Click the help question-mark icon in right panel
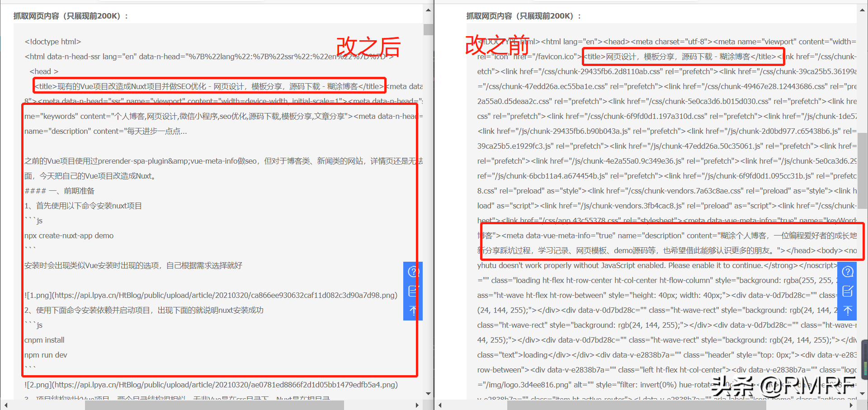 [x=848, y=272]
